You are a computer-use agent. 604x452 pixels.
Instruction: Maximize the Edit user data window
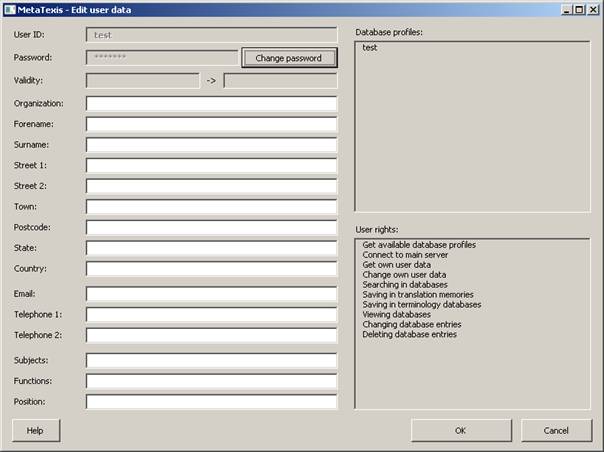coord(579,10)
